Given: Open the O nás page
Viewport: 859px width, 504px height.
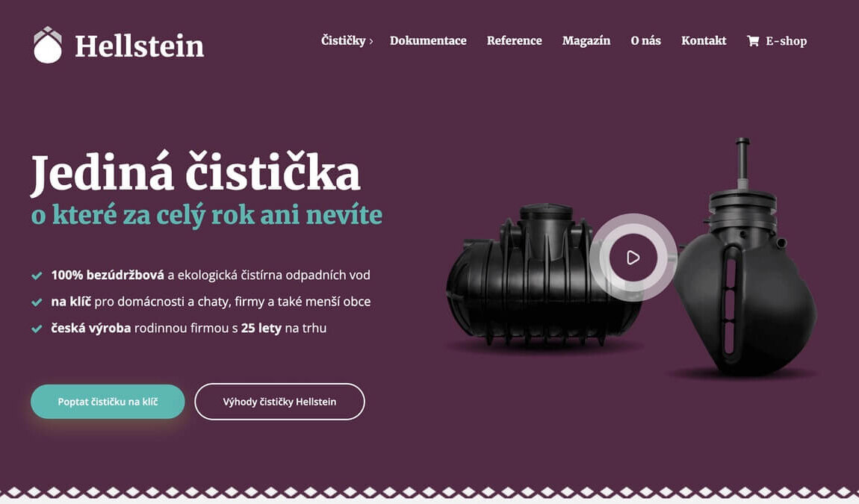Looking at the screenshot, I should (645, 40).
